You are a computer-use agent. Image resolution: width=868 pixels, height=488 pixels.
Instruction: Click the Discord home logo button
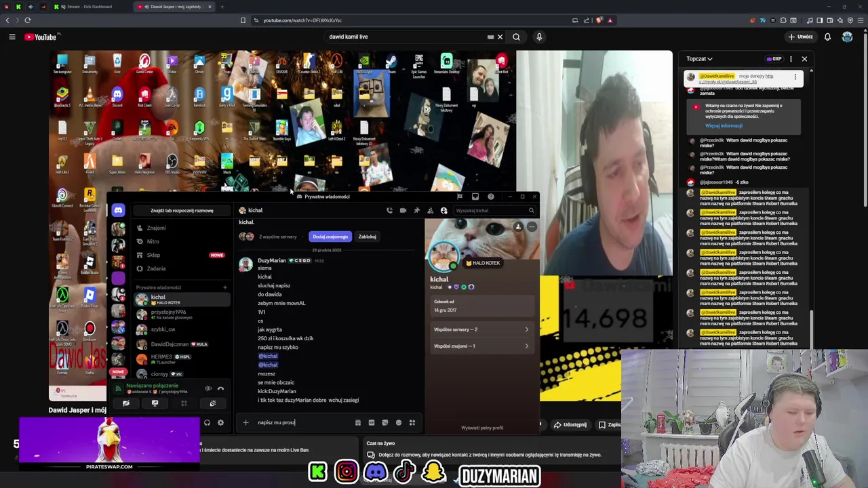click(x=119, y=211)
